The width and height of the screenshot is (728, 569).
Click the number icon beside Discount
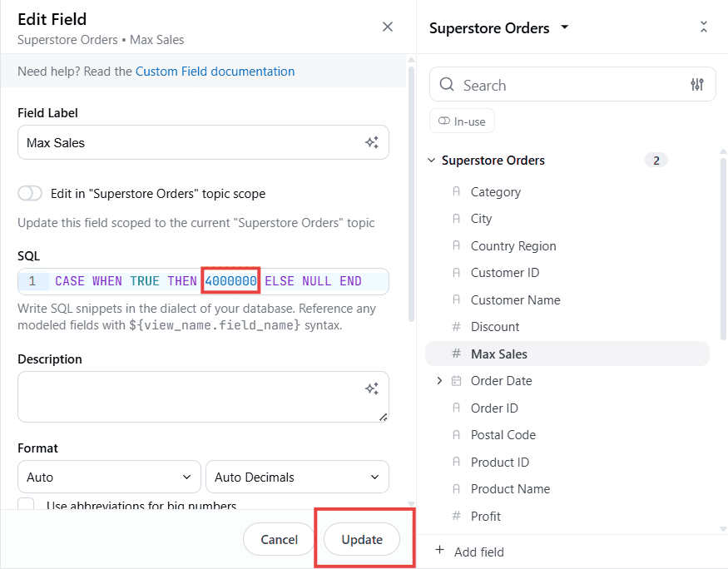[456, 327]
